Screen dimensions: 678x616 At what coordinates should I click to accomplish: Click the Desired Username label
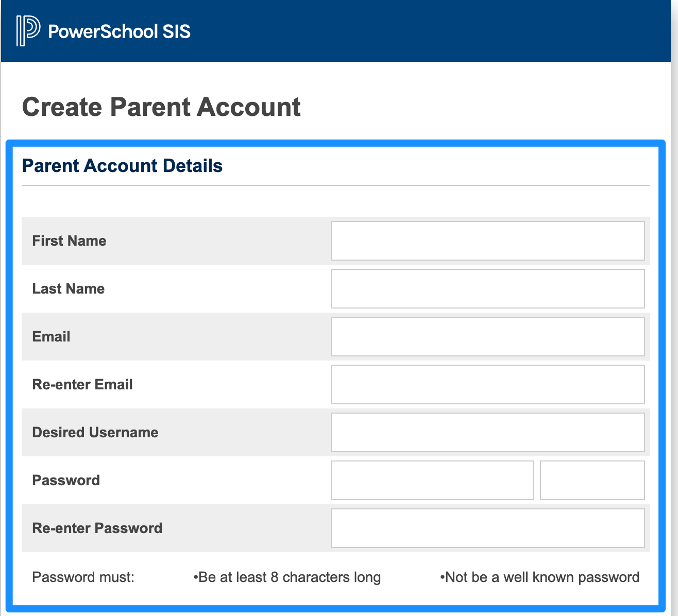coord(95,432)
